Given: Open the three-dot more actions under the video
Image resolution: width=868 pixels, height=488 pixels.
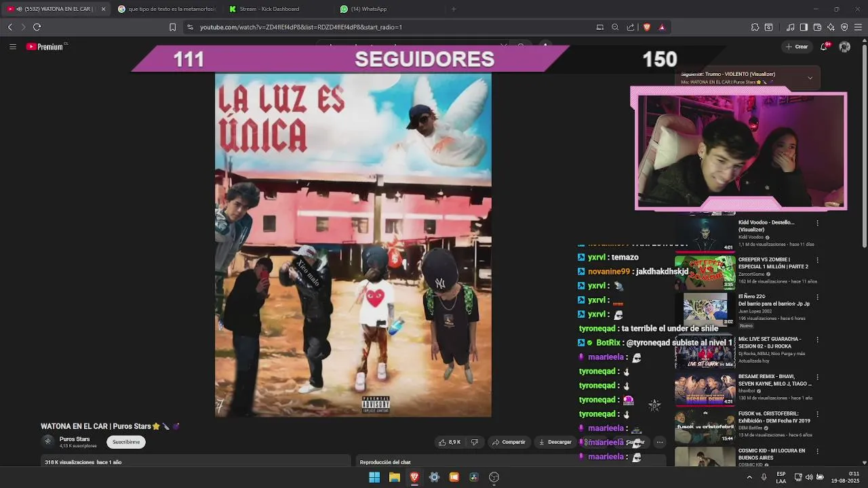Looking at the screenshot, I should pos(659,442).
